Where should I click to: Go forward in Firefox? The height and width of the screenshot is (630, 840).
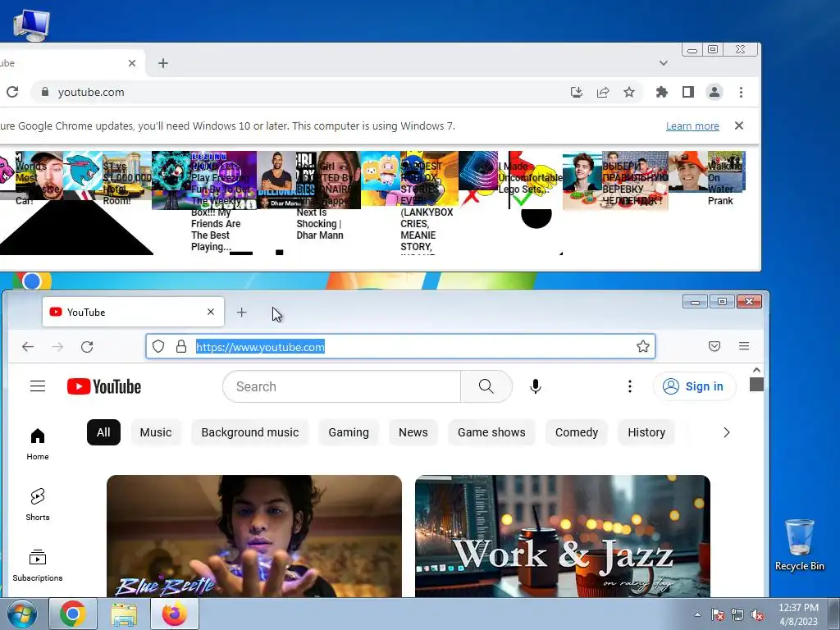57,347
